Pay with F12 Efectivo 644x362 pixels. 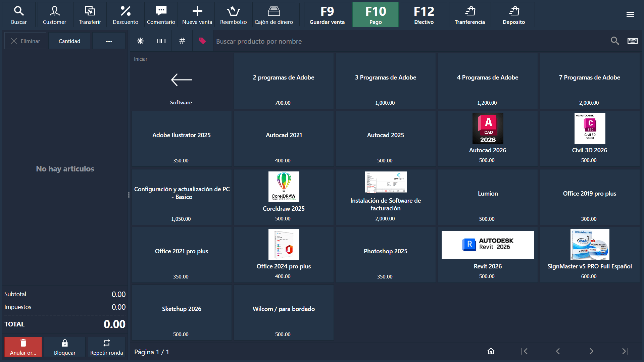tap(424, 15)
